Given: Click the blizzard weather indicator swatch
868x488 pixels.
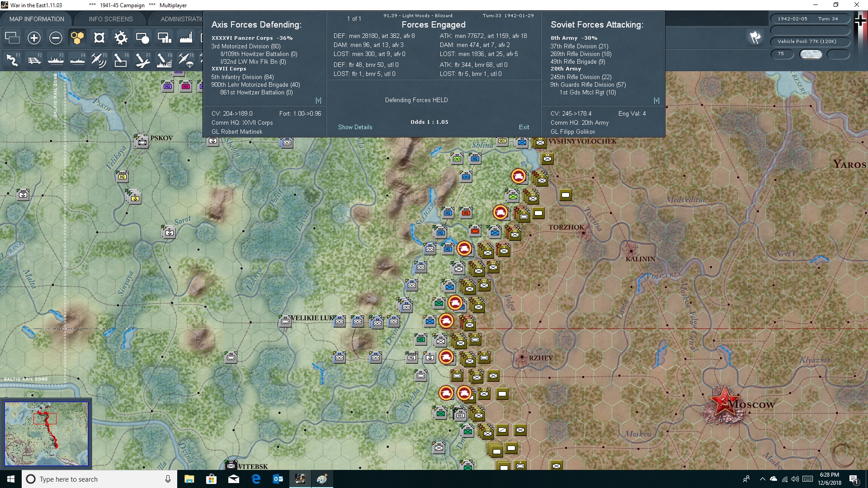Looking at the screenshot, I should point(811,54).
